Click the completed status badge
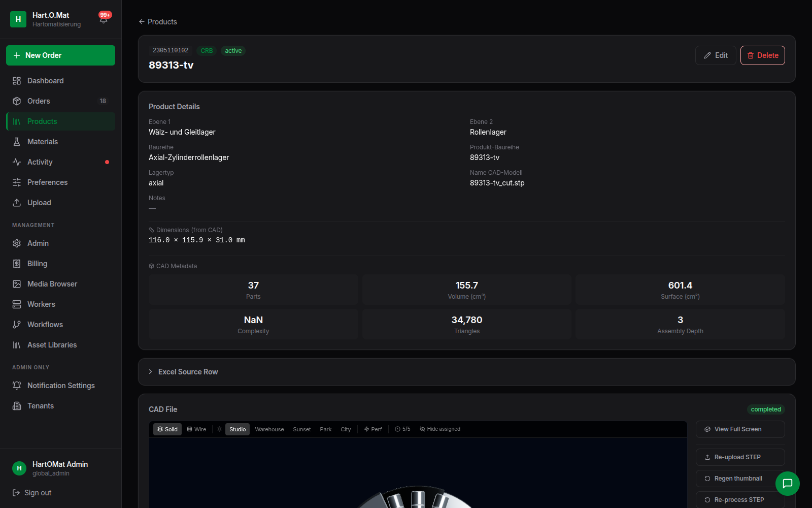The image size is (812, 508). click(x=766, y=409)
